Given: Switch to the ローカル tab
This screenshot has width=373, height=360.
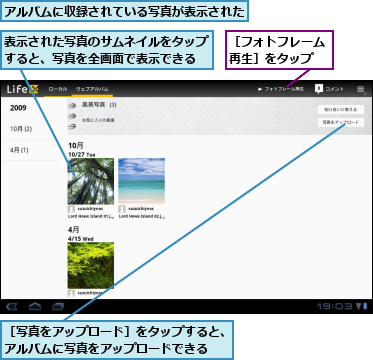Looking at the screenshot, I should tap(58, 89).
